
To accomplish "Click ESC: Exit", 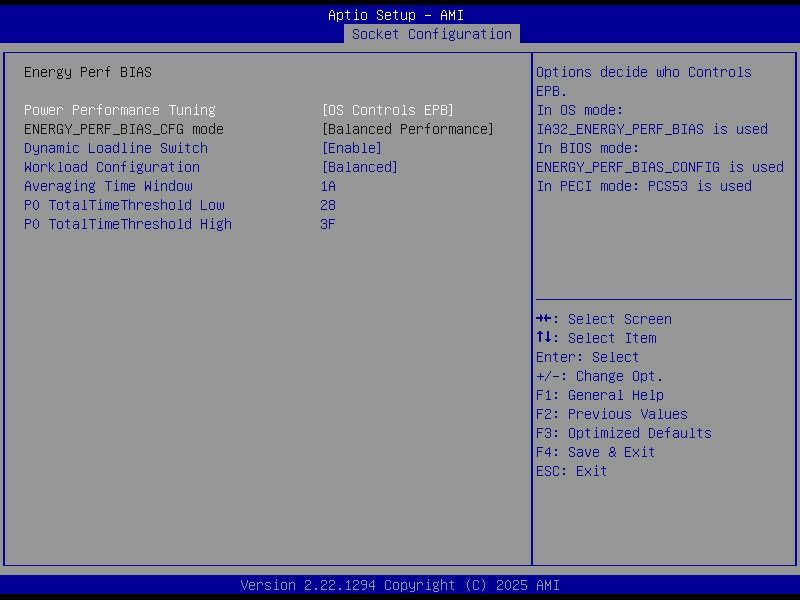I will point(571,471).
